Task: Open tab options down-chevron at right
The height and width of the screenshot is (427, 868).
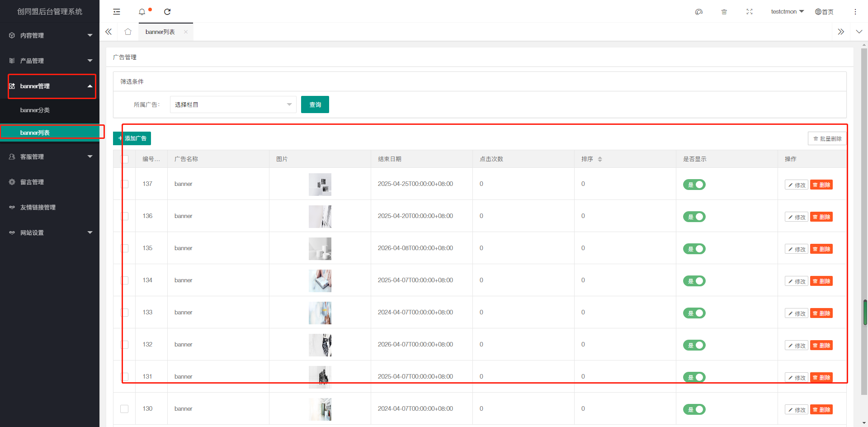Action: click(859, 32)
